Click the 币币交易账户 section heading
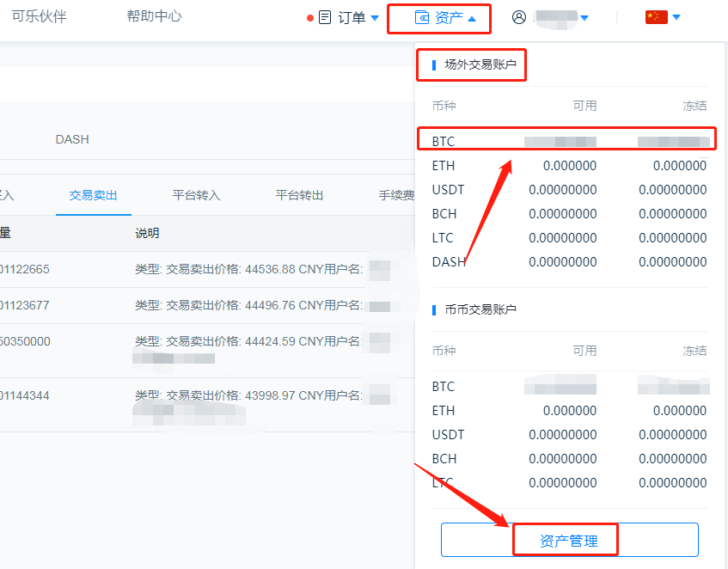The height and width of the screenshot is (569, 728). 480,309
